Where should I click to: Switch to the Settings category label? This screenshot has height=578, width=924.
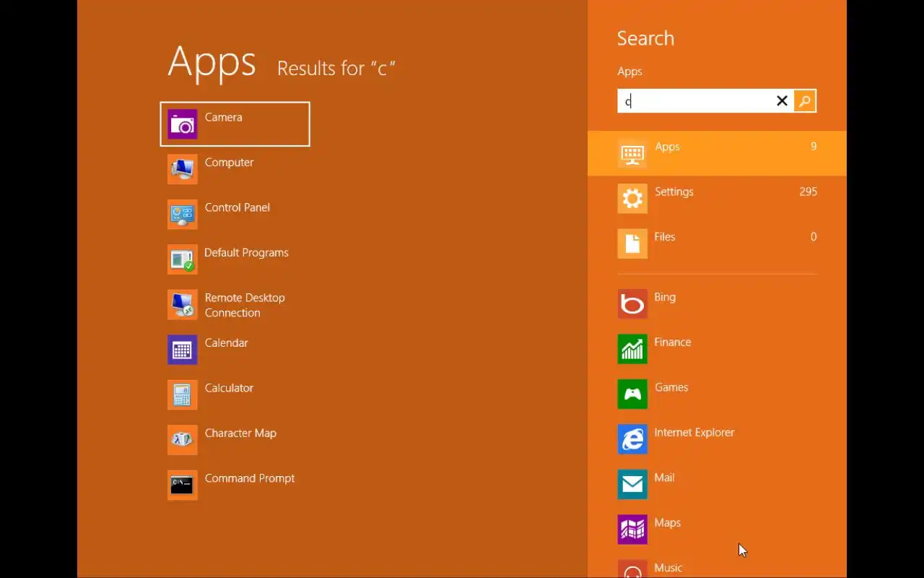pos(674,191)
